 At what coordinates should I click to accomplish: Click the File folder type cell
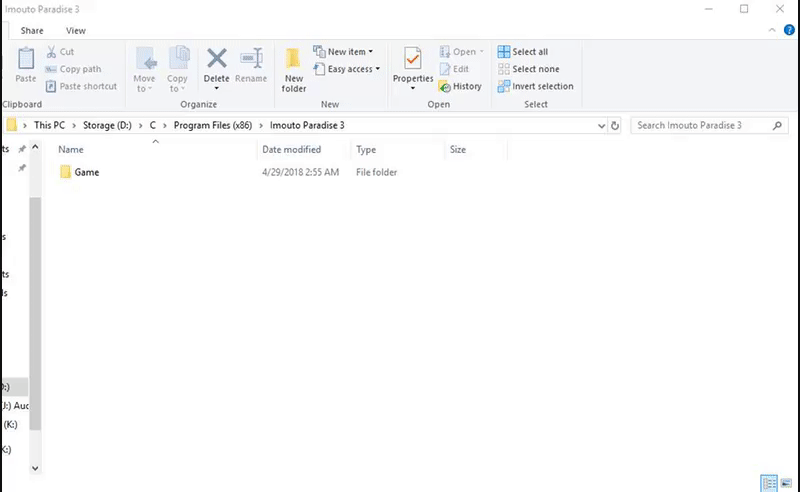(x=377, y=173)
